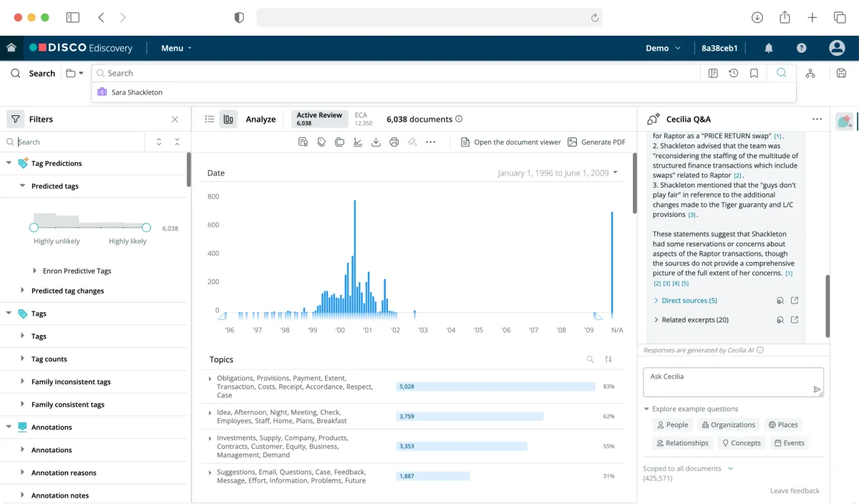This screenshot has height=504, width=859.
Task: Open the visual search builder icon
Action: pos(810,73)
